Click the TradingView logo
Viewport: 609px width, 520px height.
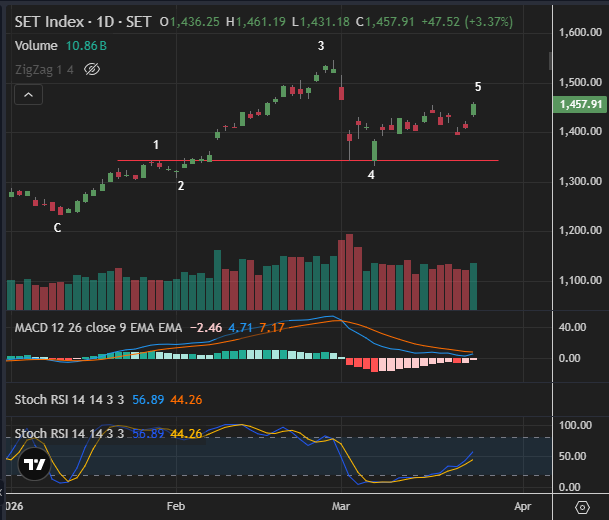(35, 464)
